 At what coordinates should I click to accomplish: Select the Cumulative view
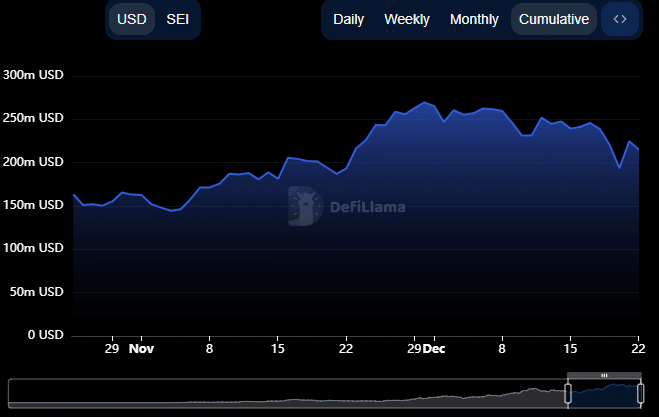coord(554,19)
